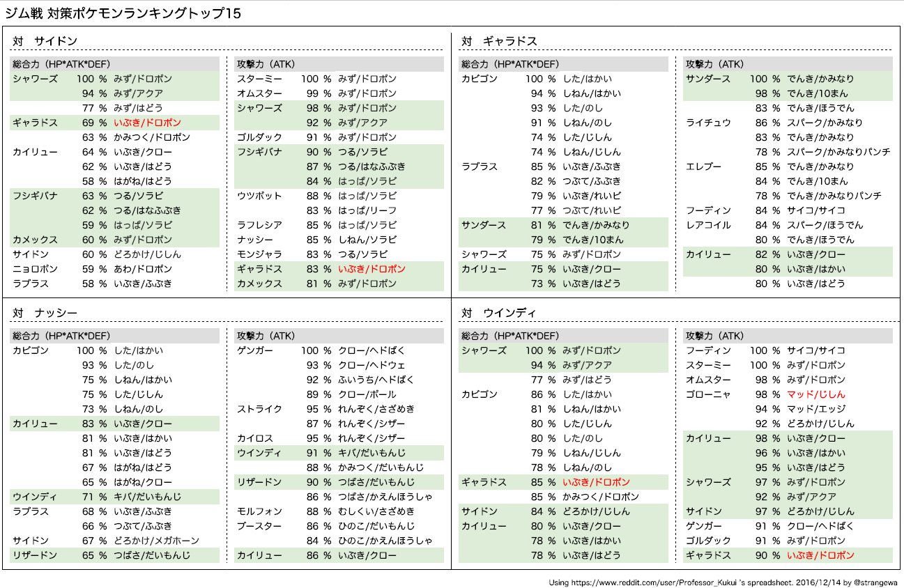The width and height of the screenshot is (904, 588).
Task: Click レアコイル in the ギャラドス attack list
Action: pos(708,225)
